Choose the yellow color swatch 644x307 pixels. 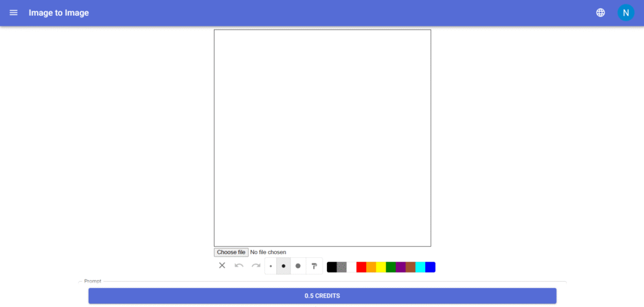381,267
